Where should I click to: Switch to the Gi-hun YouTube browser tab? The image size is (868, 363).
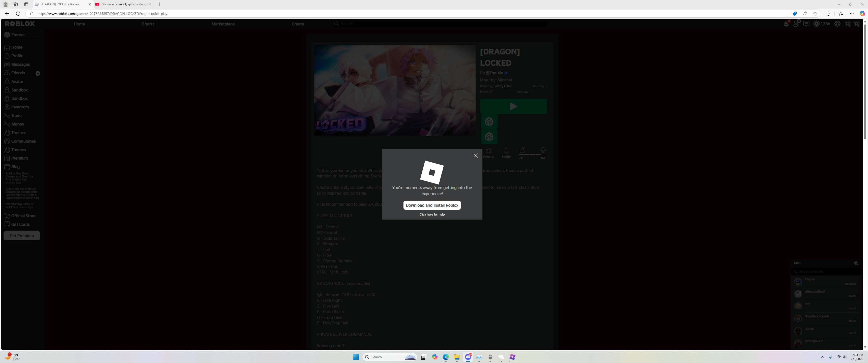[x=123, y=4]
